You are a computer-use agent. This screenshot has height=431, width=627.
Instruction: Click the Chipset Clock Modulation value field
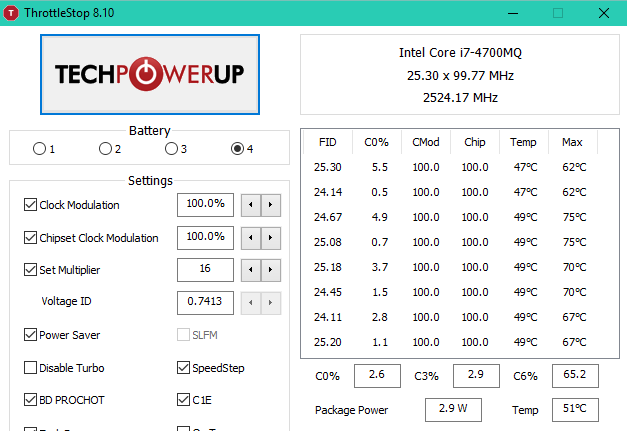click(206, 237)
